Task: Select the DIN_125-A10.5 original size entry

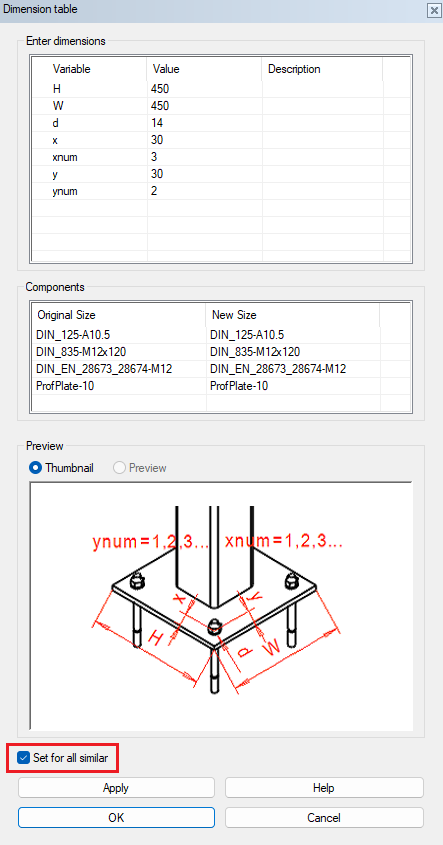Action: click(119, 335)
